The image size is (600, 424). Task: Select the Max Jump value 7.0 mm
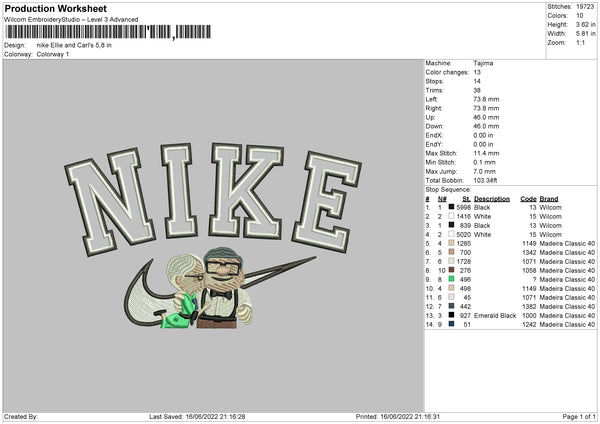pos(484,171)
